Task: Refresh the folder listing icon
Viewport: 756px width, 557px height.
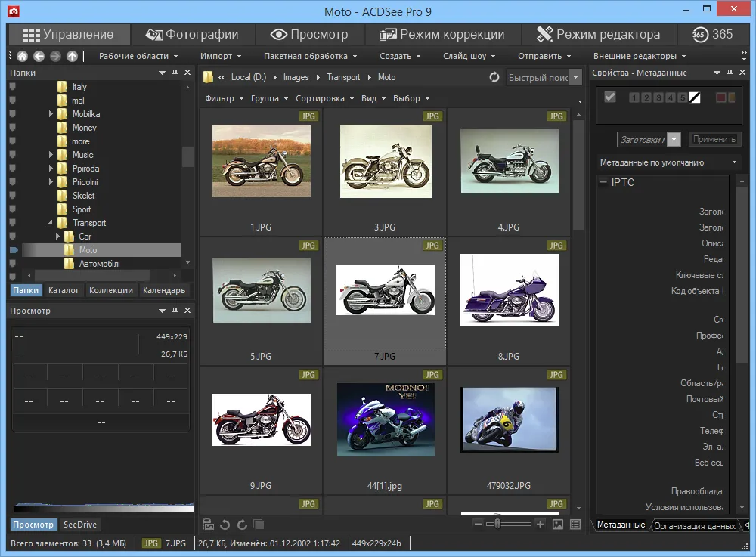Action: [x=494, y=77]
